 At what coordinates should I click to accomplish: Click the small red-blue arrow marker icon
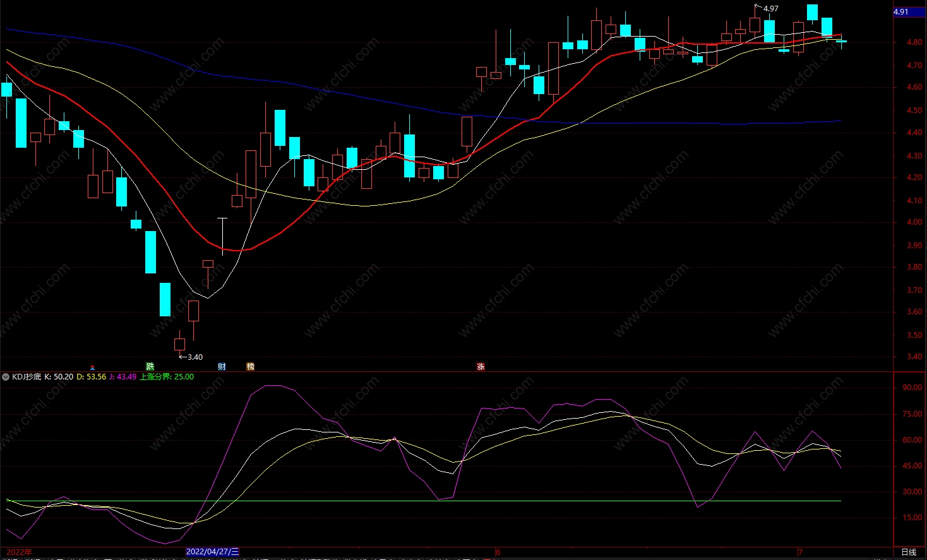point(93,367)
